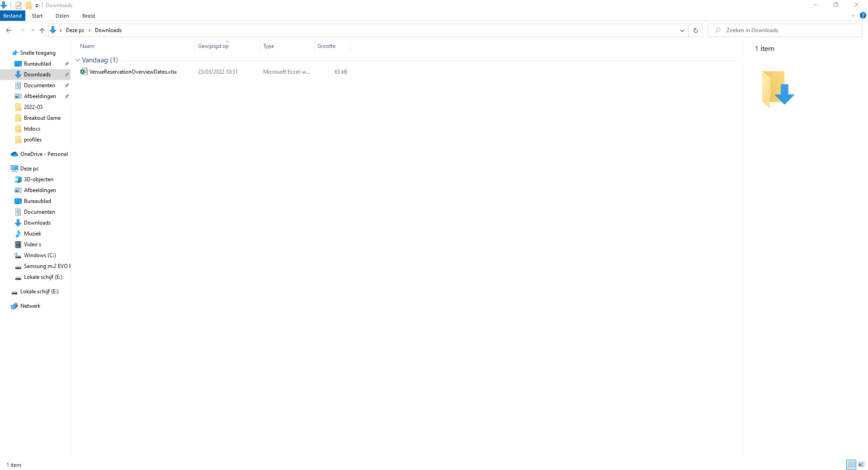Sort by Gewijzigd op column header
This screenshot has width=868, height=470.
pos(227,46)
